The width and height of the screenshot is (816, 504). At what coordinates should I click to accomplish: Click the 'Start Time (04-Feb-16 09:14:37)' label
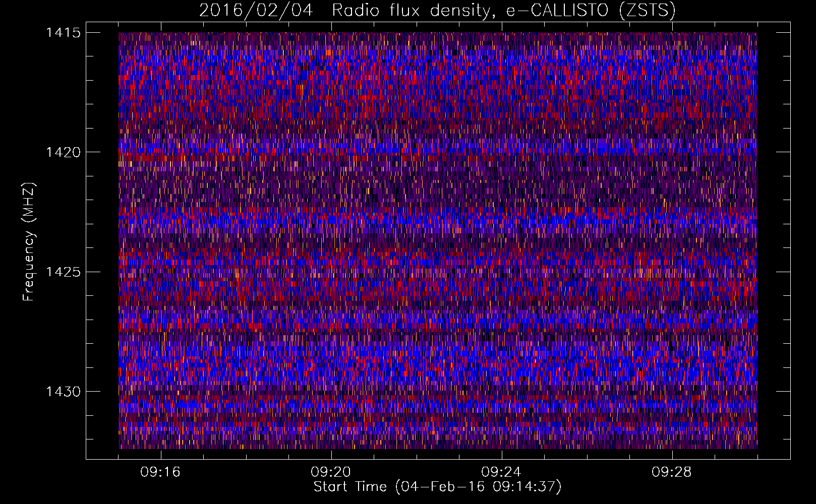click(x=438, y=487)
